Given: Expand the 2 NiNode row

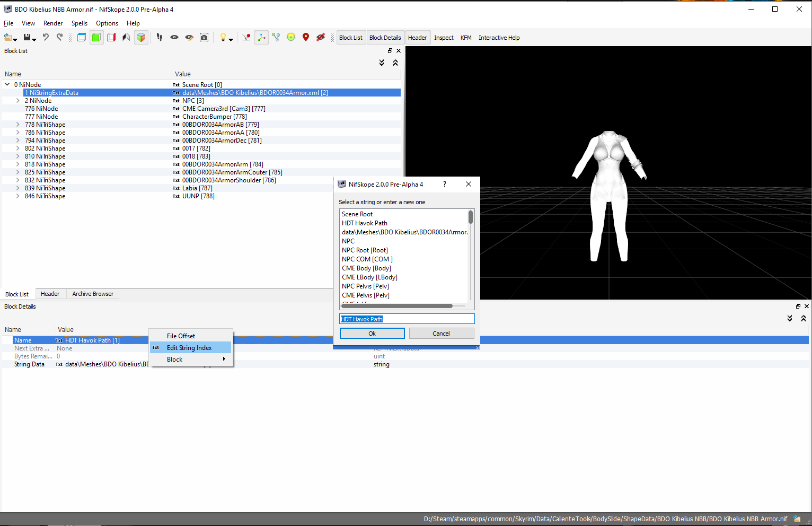Looking at the screenshot, I should pos(17,100).
